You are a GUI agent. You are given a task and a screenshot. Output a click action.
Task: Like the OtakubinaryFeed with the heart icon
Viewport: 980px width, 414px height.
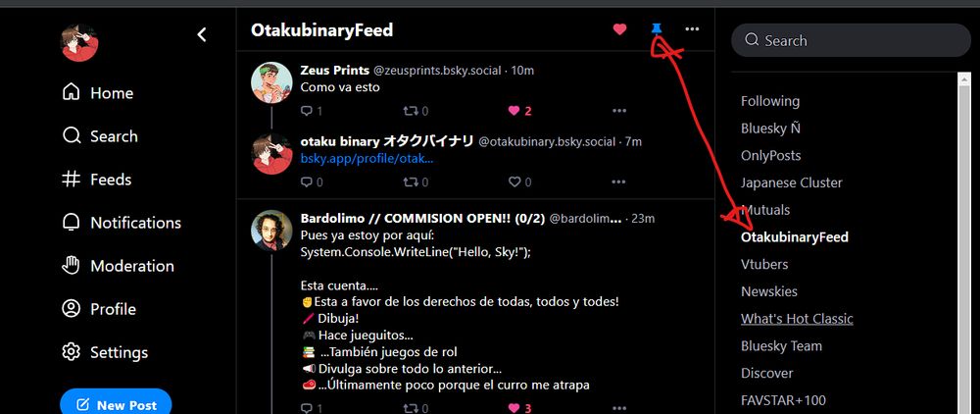point(619,28)
